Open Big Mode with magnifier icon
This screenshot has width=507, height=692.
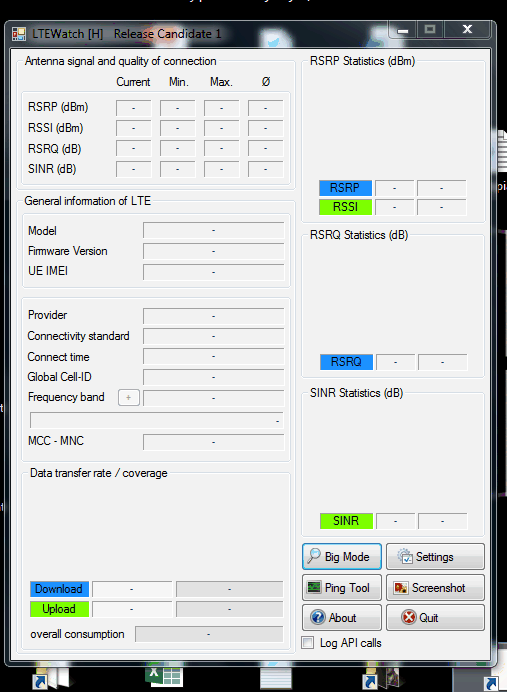point(342,557)
